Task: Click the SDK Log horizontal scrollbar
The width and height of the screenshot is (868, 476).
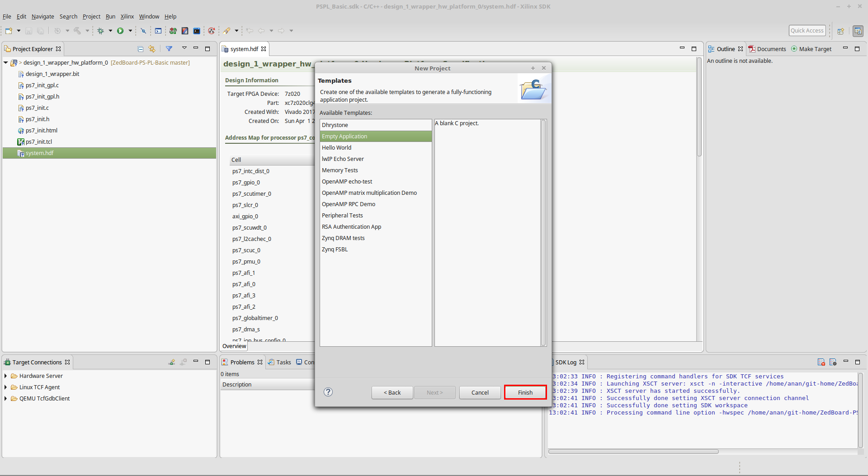Action: (633, 452)
